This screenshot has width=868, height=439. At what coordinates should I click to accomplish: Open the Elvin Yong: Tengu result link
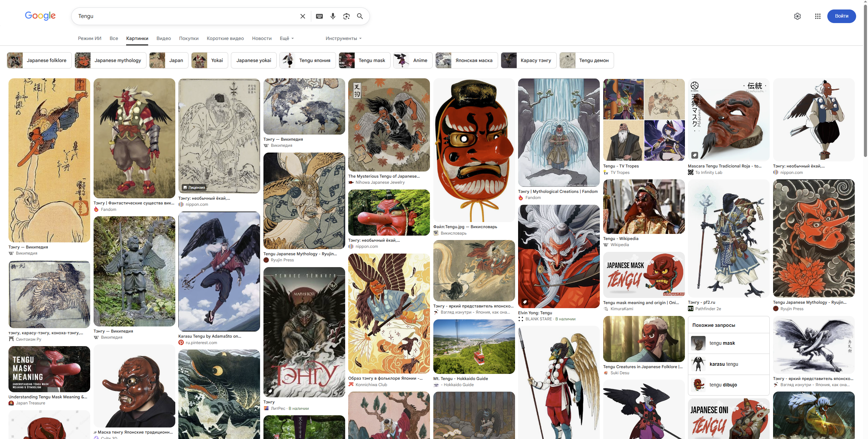point(535,313)
